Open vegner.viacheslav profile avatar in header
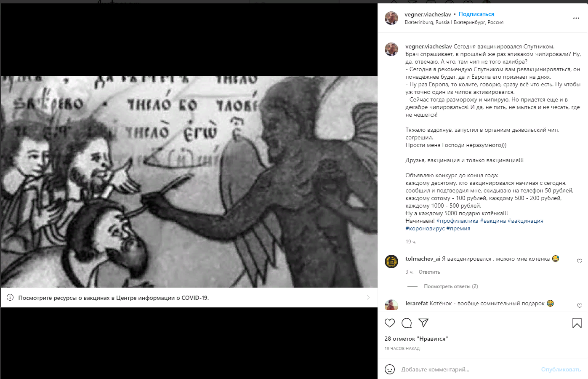The height and width of the screenshot is (379, 588). point(391,18)
